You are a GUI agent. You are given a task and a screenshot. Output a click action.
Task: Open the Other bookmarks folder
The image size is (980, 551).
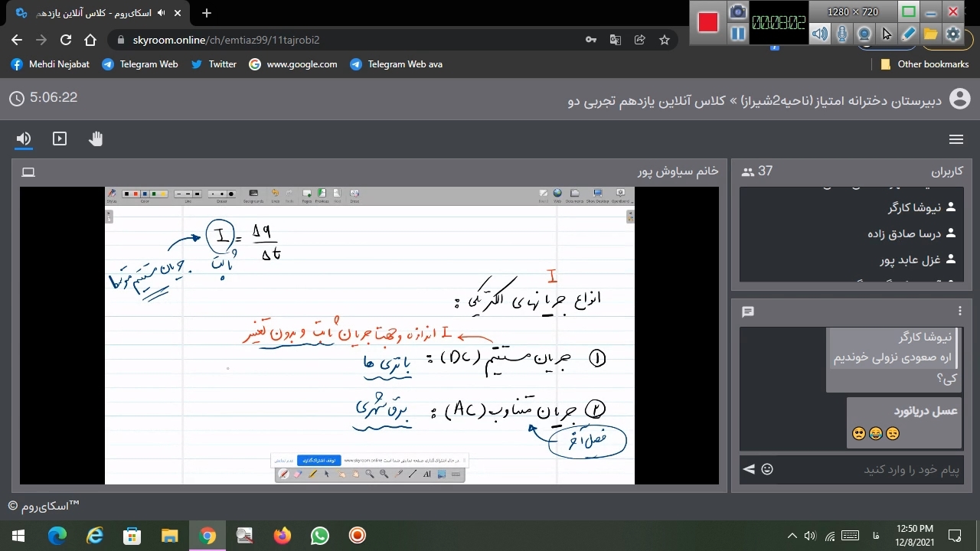pos(925,64)
